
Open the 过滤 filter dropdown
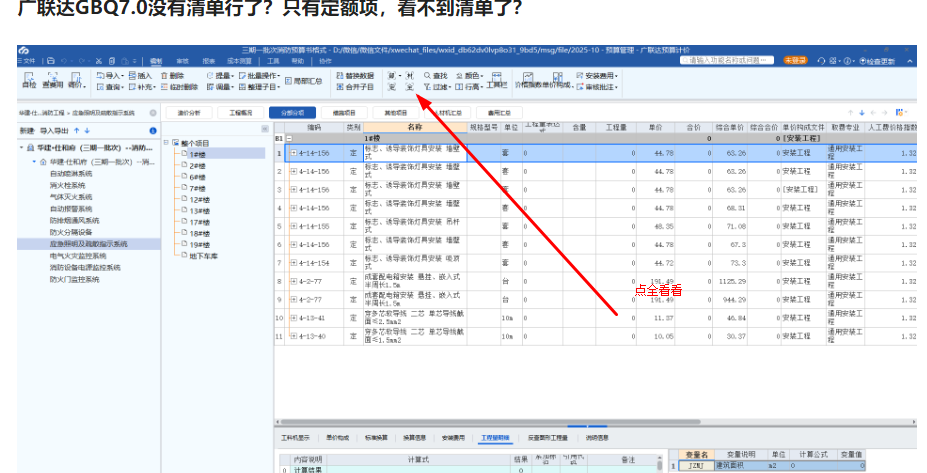(x=437, y=87)
